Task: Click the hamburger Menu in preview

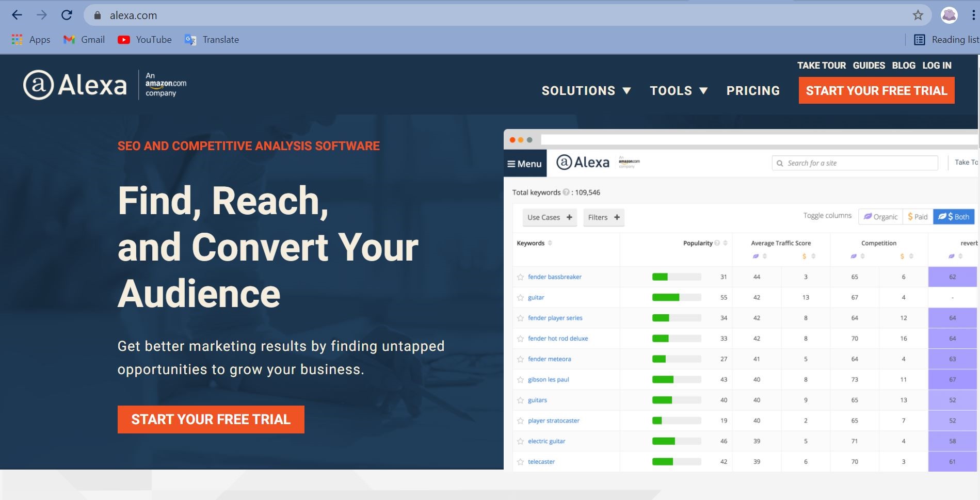Action: [525, 164]
